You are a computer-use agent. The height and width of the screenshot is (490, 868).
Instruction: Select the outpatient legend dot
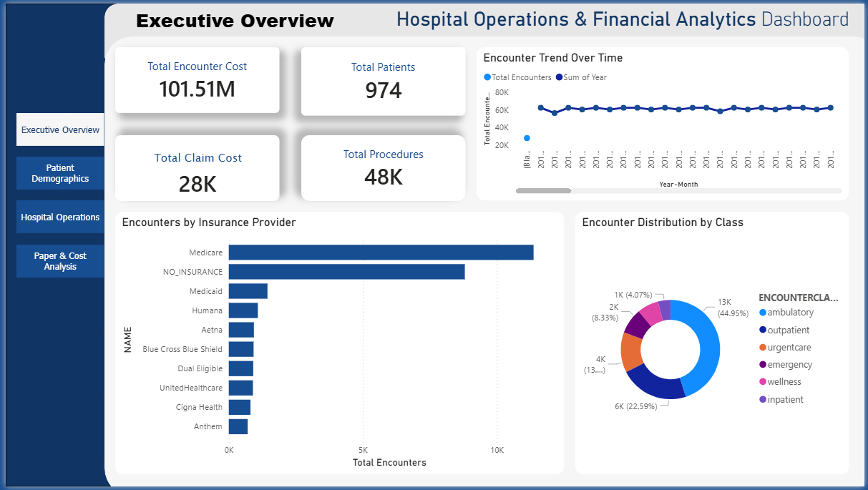[x=763, y=330]
